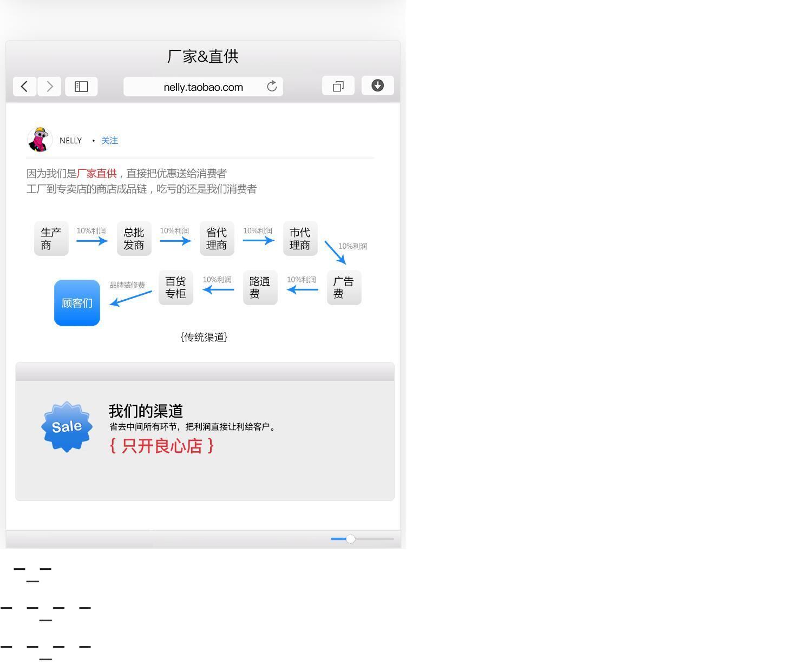Click the 品牌装修费 label
The width and height of the screenshot is (812, 666).
tap(127, 285)
